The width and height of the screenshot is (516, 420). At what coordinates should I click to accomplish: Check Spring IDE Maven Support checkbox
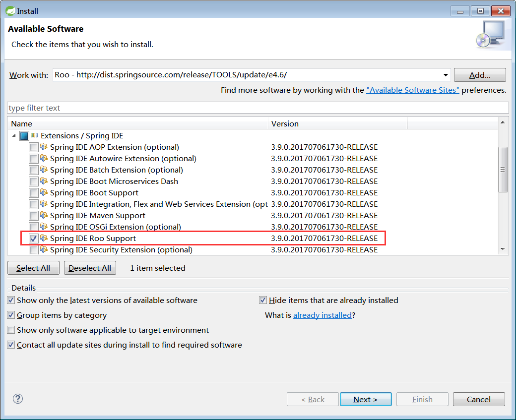(x=34, y=215)
